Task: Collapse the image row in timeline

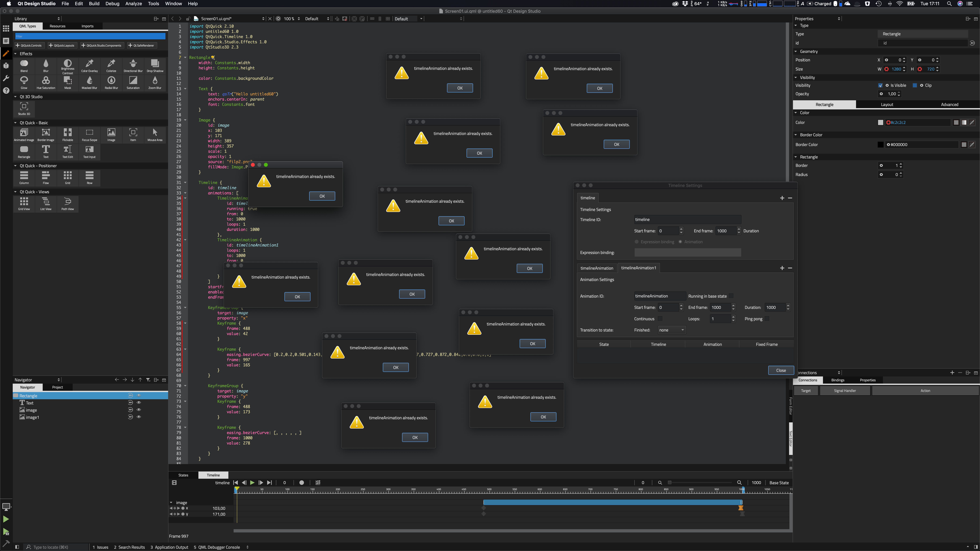Action: [x=171, y=502]
